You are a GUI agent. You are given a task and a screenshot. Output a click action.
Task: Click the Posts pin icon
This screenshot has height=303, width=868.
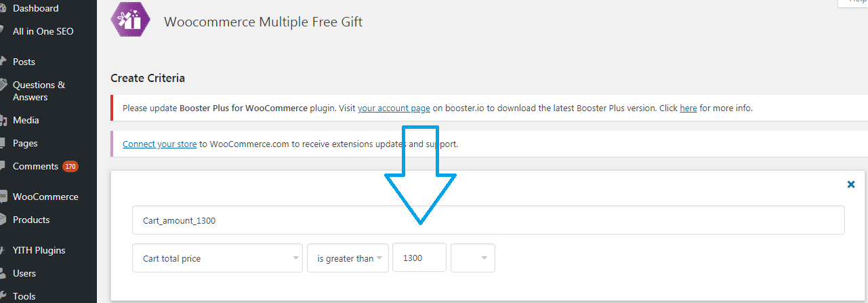point(3,62)
